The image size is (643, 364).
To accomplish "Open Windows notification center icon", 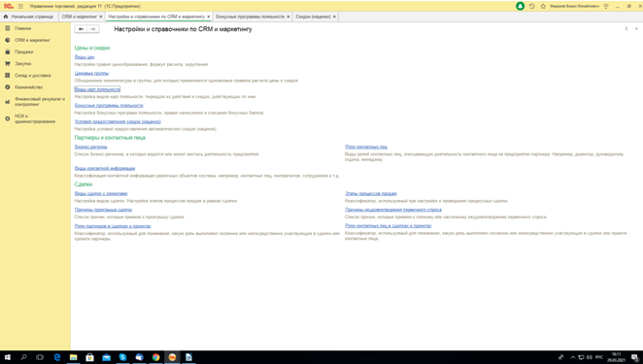I will pyautogui.click(x=635, y=357).
